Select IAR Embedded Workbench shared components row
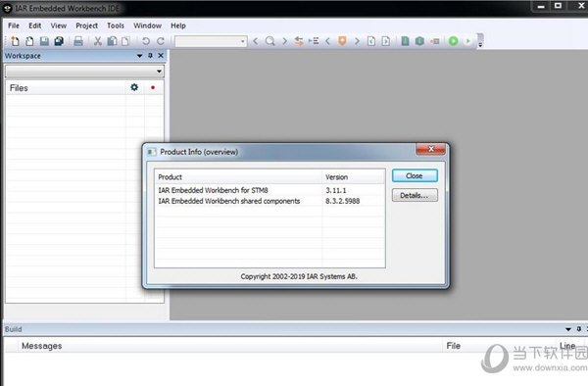Viewport: 588px width, 386px height. (270, 201)
